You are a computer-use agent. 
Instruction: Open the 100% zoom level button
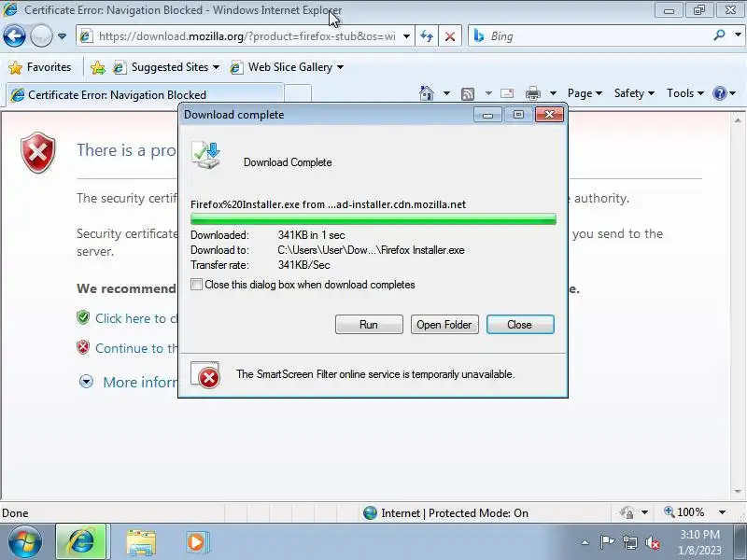coord(684,512)
